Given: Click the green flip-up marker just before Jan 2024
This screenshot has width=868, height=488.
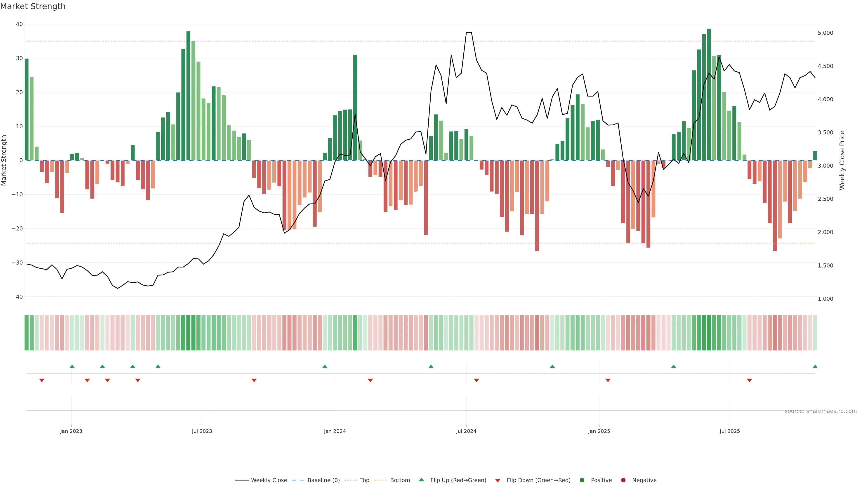Looking at the screenshot, I should click(325, 366).
